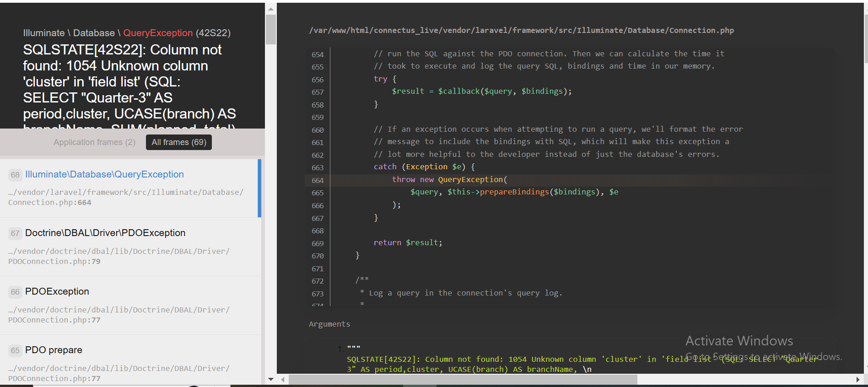This screenshot has width=868, height=387.
Task: Click the line 663 catch (Exception $e) code
Action: point(424,167)
